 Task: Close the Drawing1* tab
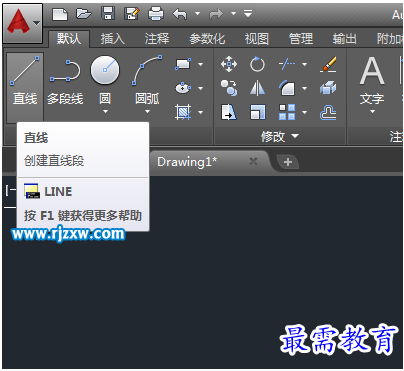pos(253,162)
